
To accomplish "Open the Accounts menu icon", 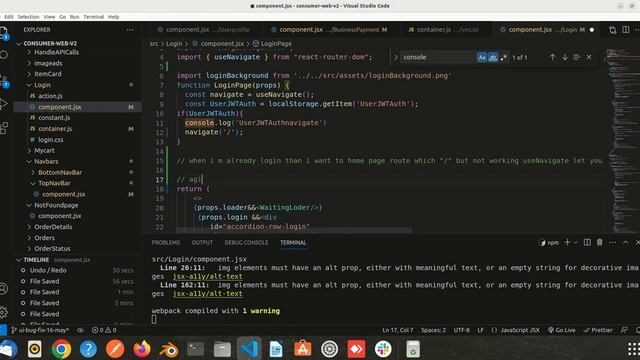I will tap(4, 289).
